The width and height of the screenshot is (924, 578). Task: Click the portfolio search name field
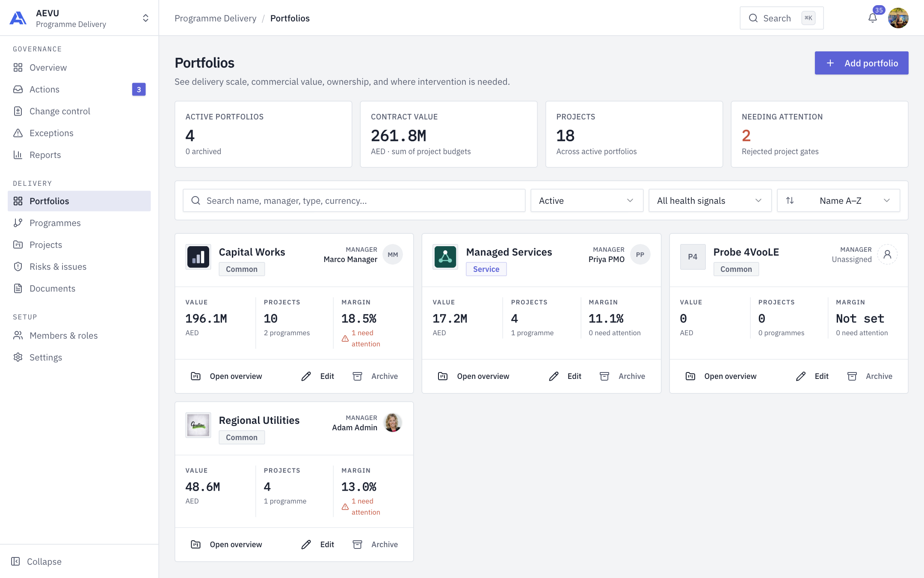pos(354,200)
